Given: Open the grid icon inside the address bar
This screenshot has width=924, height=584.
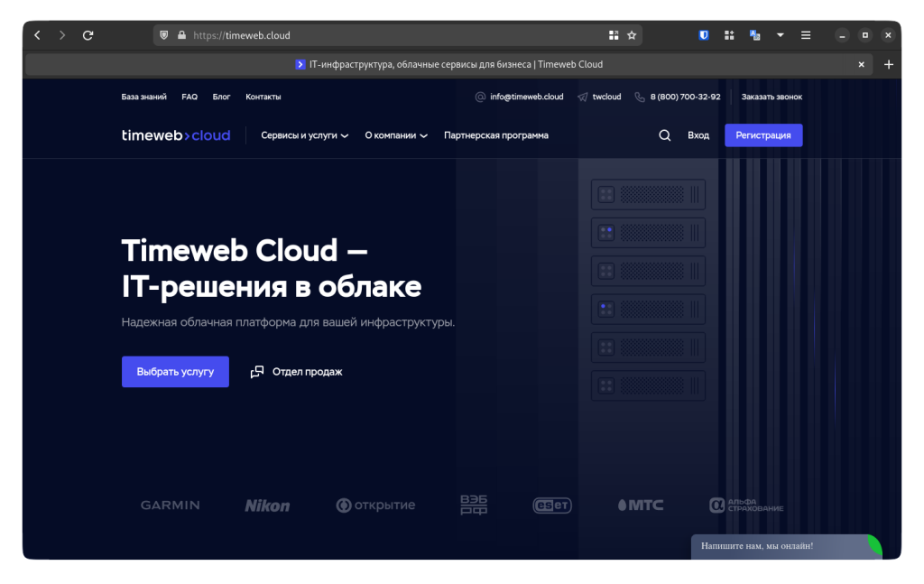Looking at the screenshot, I should coord(614,35).
